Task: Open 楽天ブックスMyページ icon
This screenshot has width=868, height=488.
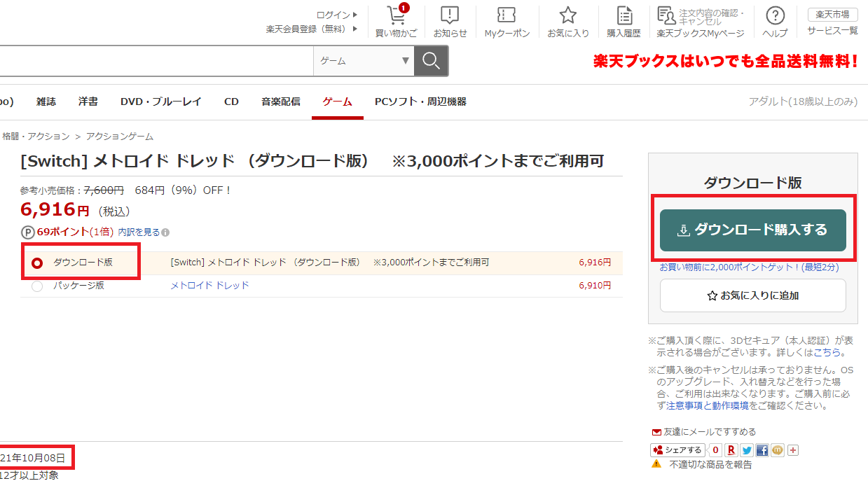Action: coord(701,22)
